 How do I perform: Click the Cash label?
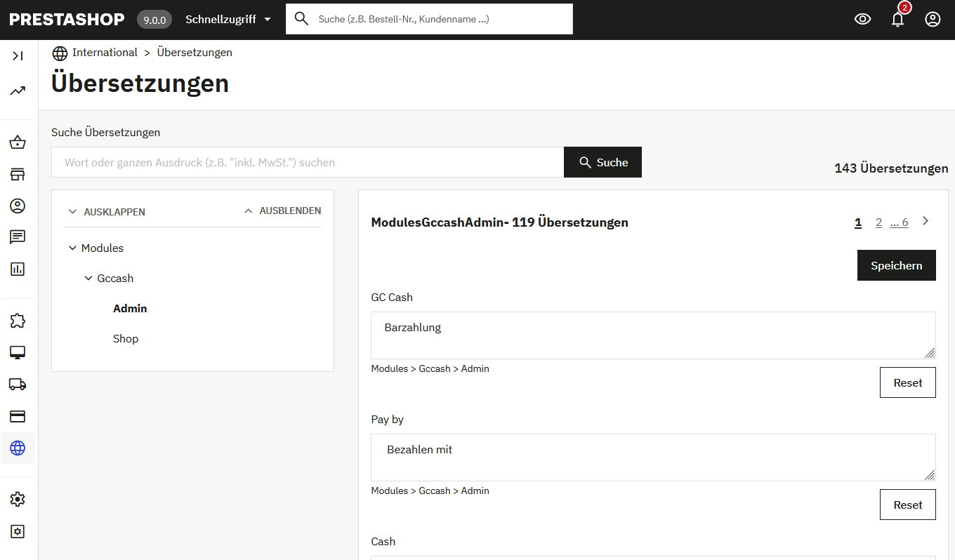[383, 542]
